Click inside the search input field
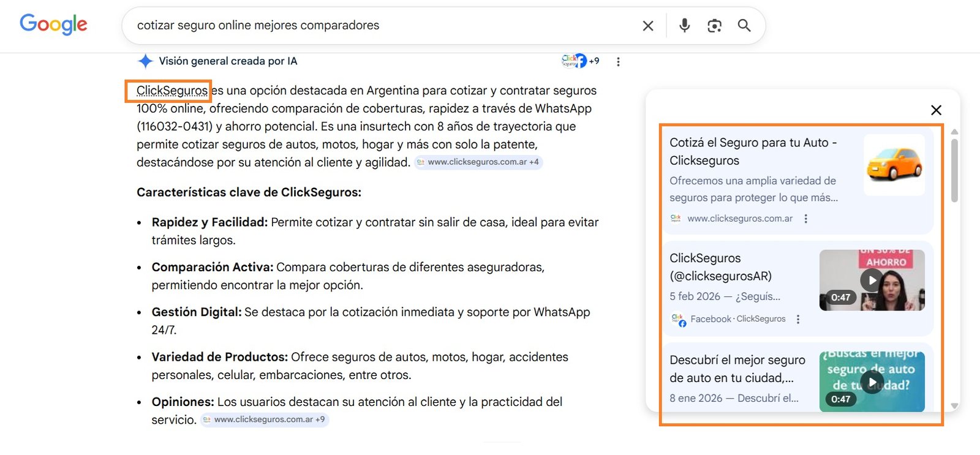 point(367,26)
